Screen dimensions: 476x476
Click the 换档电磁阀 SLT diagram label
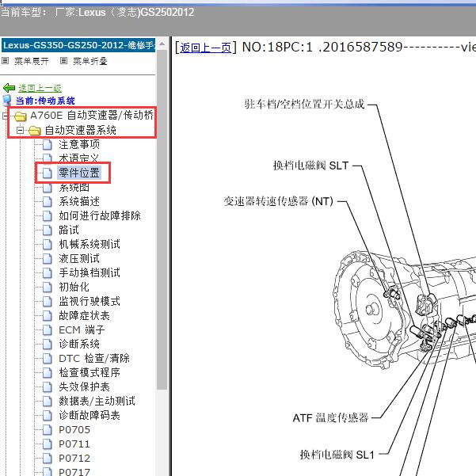[310, 166]
